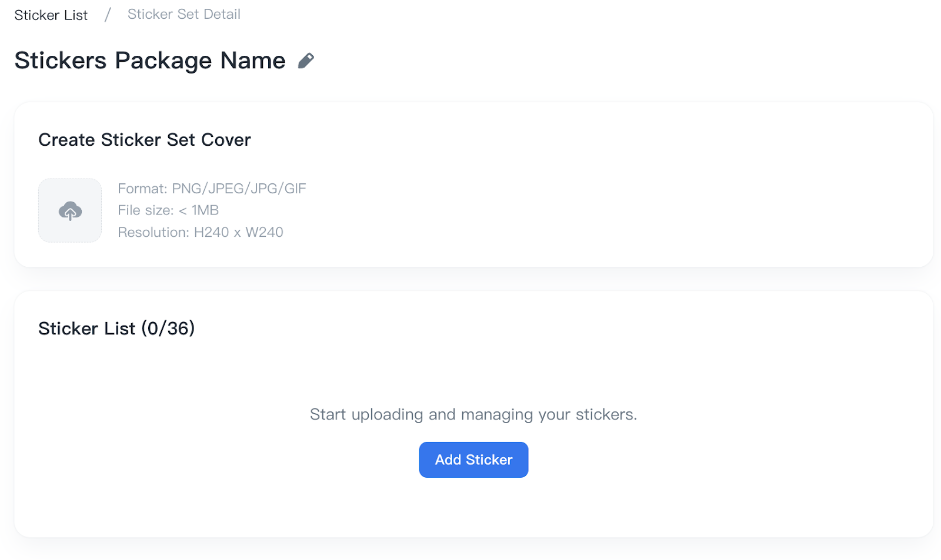Click the 'Format:' label text
This screenshot has height=560, width=941.
pyautogui.click(x=143, y=189)
